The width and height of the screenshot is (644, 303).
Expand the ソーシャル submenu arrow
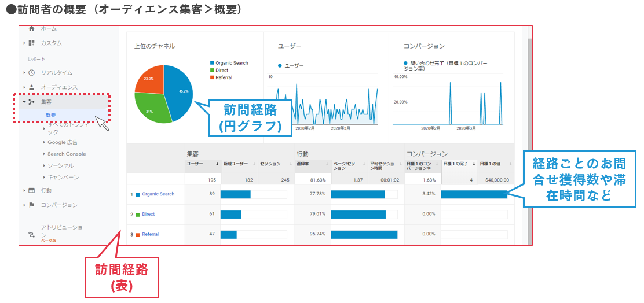tap(44, 165)
